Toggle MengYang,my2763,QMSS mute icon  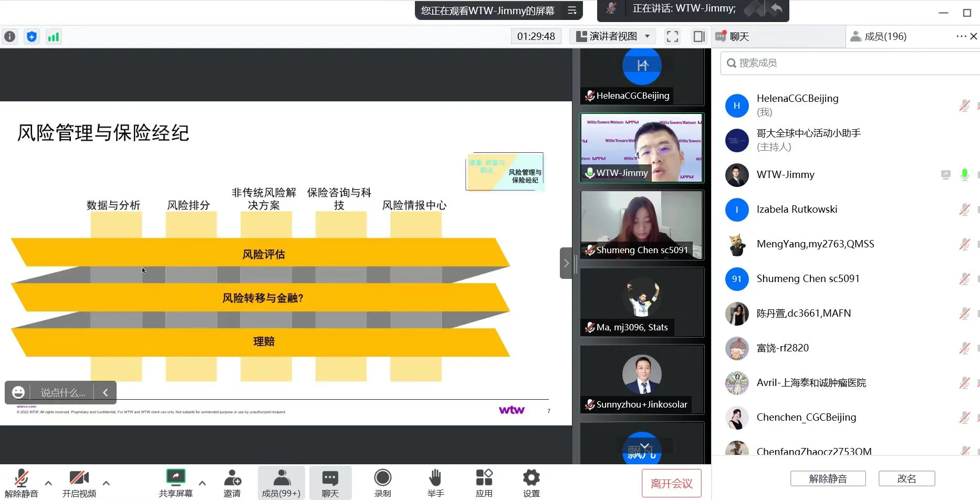964,244
